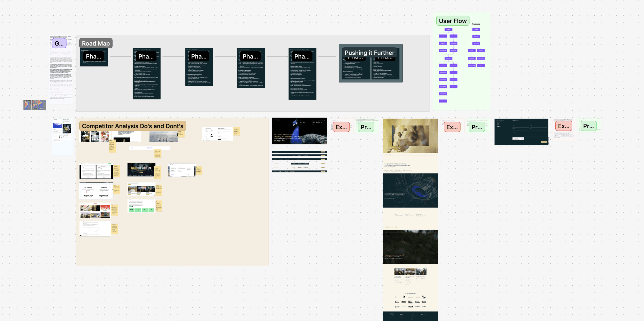This screenshot has width=644, height=321.
Task: Select the Ogilvy homepage screenshot
Action: click(95, 211)
